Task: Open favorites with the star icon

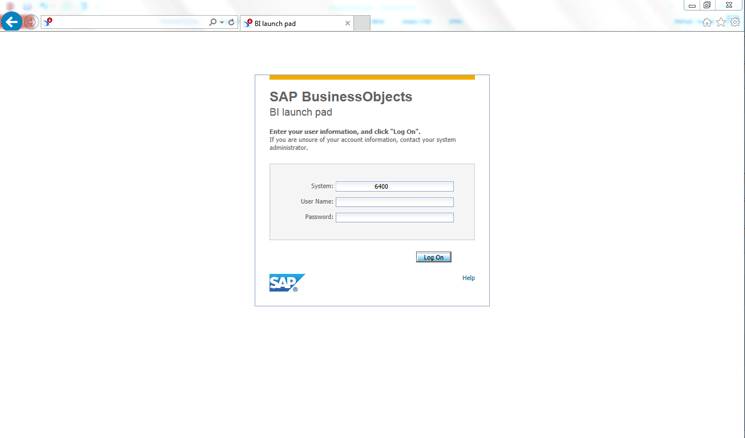Action: [721, 22]
